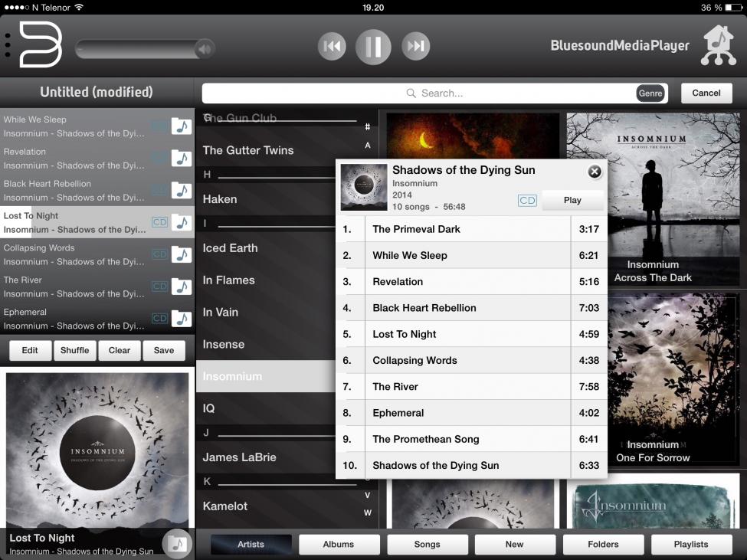
Task: Switch to the Artists tab
Action: point(251,544)
